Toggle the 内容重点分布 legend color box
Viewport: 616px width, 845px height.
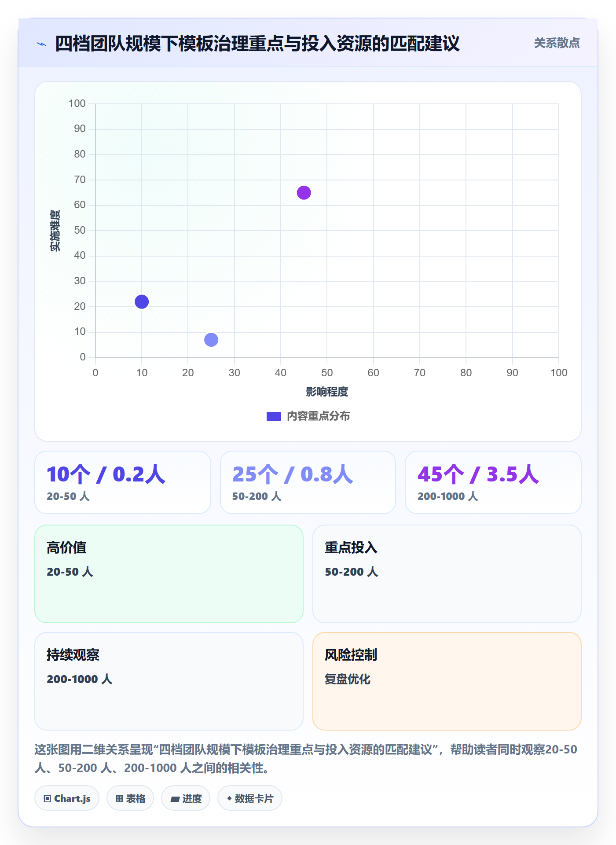pyautogui.click(x=273, y=416)
